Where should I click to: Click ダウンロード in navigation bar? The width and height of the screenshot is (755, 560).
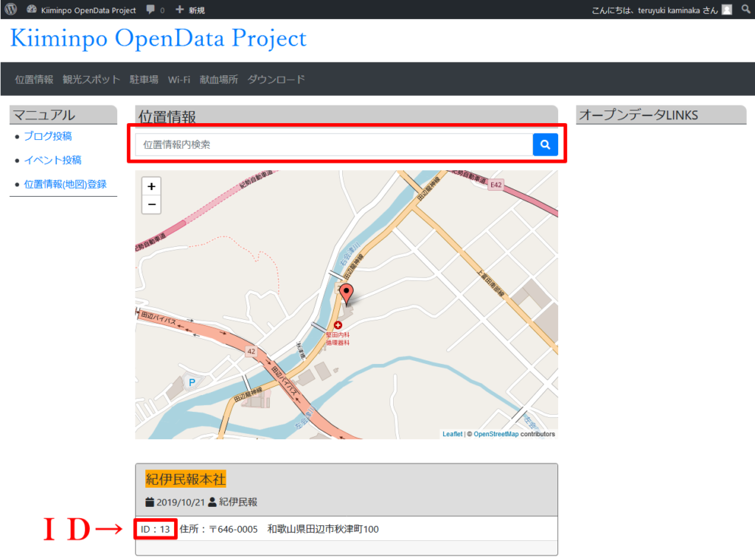pyautogui.click(x=276, y=80)
